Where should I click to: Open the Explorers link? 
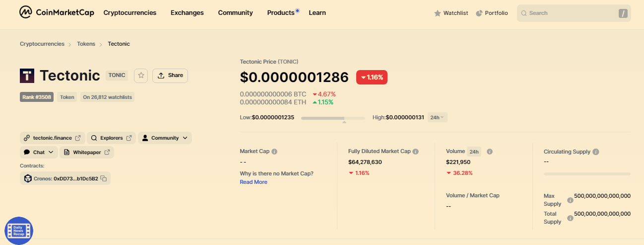[x=111, y=138]
